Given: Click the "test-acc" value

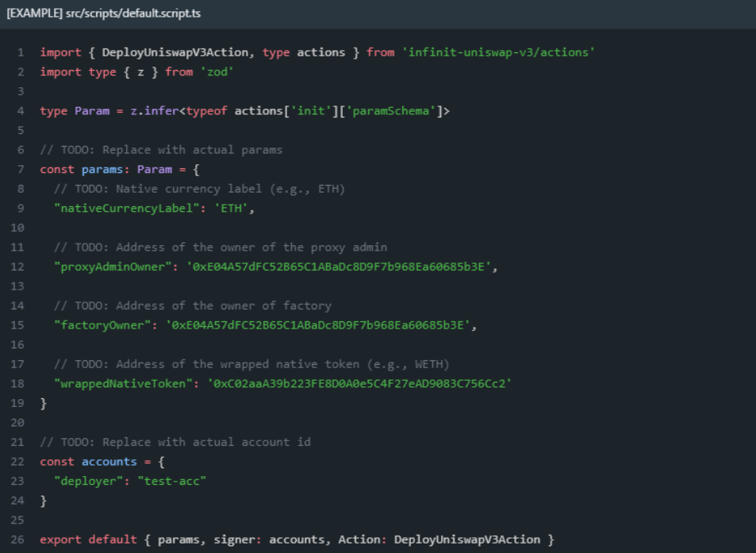Looking at the screenshot, I should 171,481.
